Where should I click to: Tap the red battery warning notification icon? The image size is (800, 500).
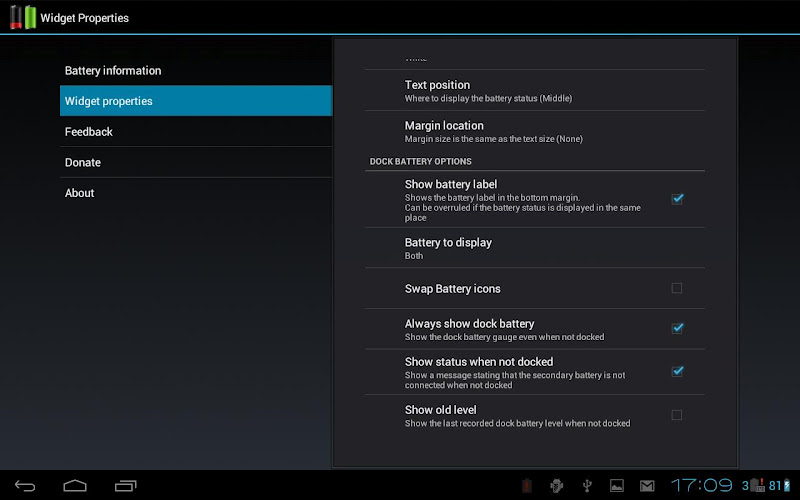tap(527, 486)
